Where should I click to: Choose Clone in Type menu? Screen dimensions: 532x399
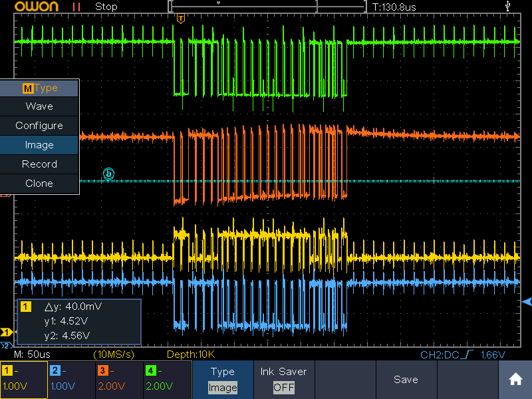[39, 184]
